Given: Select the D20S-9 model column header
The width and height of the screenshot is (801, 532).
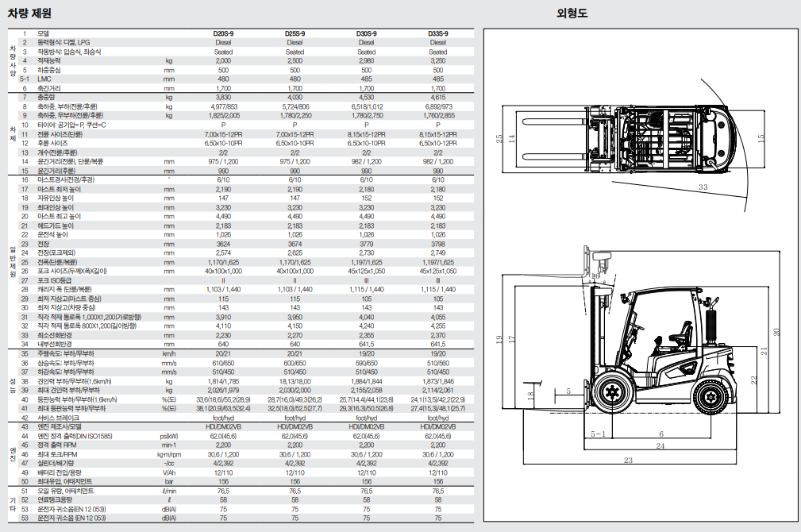Looking at the screenshot, I should click(223, 33).
